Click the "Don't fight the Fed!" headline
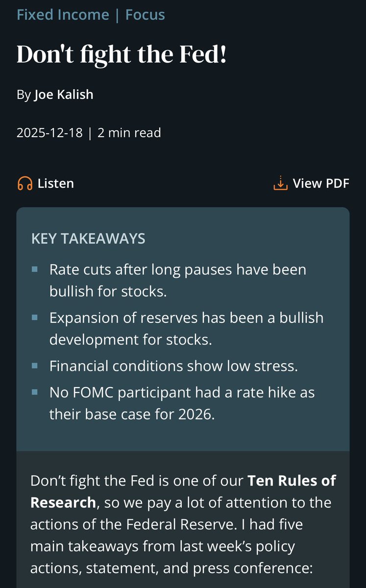 pos(122,54)
